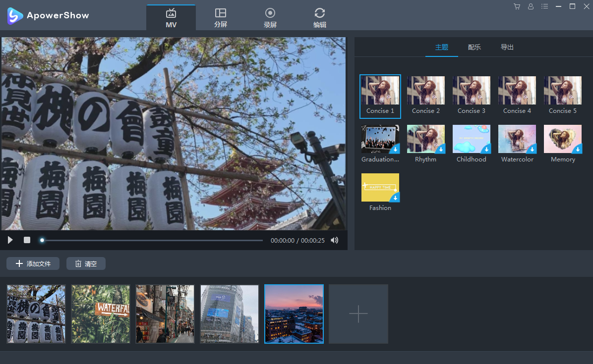Open the list menu icon in title bar
The height and width of the screenshot is (364, 593).
coord(545,6)
